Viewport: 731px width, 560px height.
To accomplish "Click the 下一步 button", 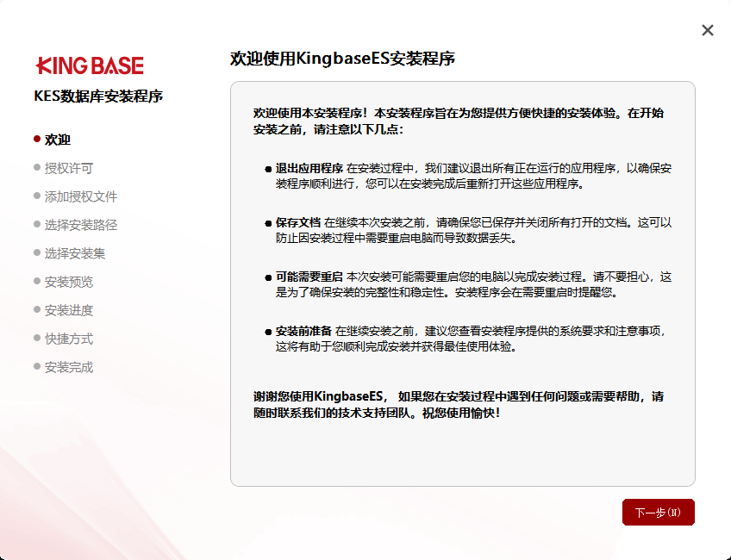I will (658, 512).
